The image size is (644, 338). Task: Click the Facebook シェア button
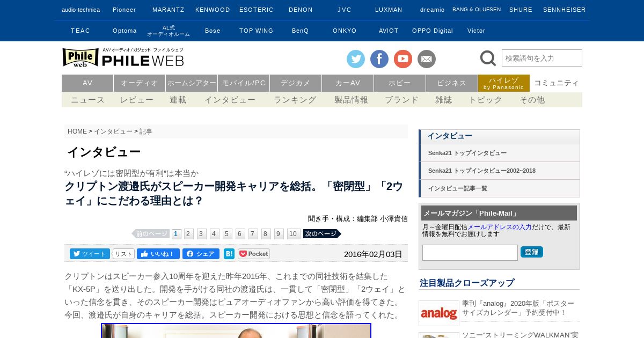click(x=201, y=254)
